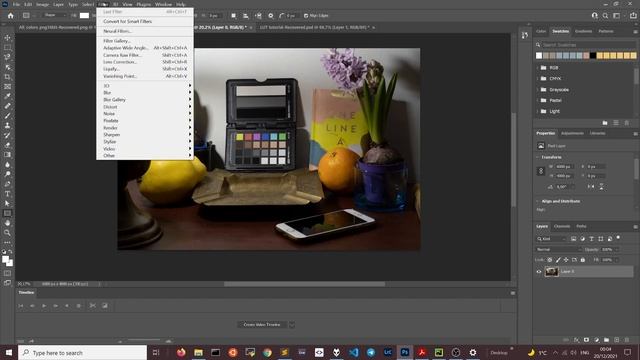Viewport: 640px width, 360px height.
Task: Select the Rectangular Marquee tool
Action: (x=7, y=47)
